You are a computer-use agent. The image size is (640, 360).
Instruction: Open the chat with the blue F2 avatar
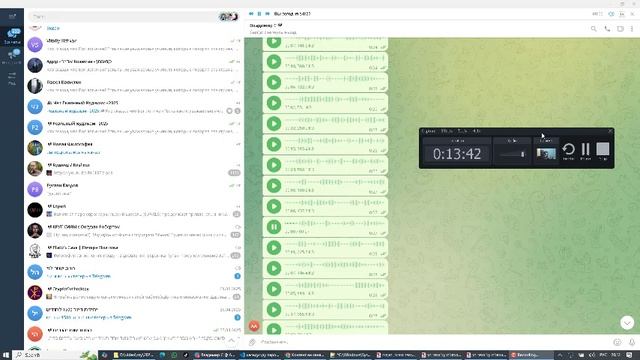[x=35, y=127]
